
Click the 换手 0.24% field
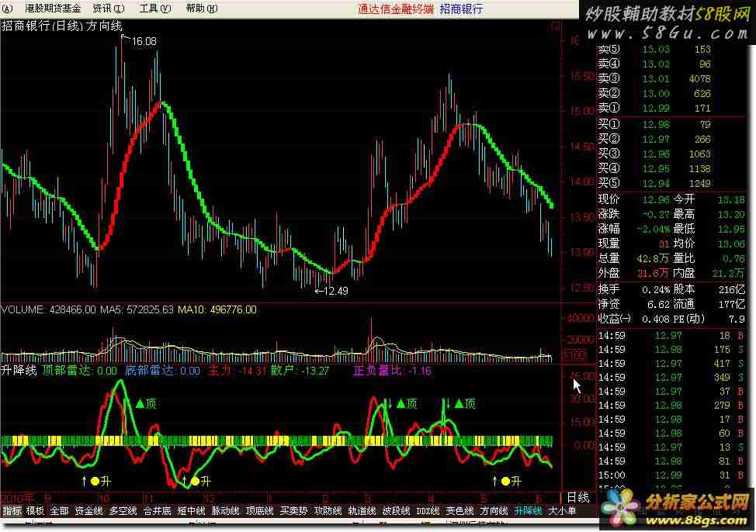tap(634, 289)
